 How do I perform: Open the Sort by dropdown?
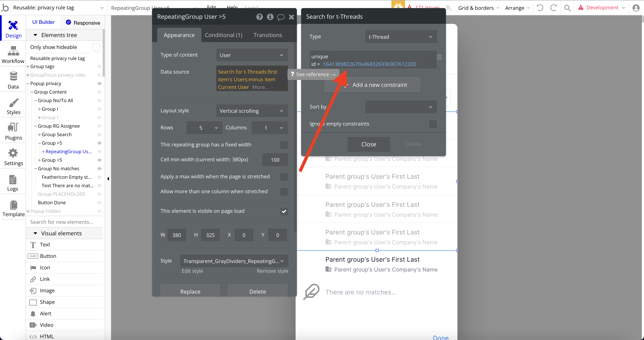401,107
